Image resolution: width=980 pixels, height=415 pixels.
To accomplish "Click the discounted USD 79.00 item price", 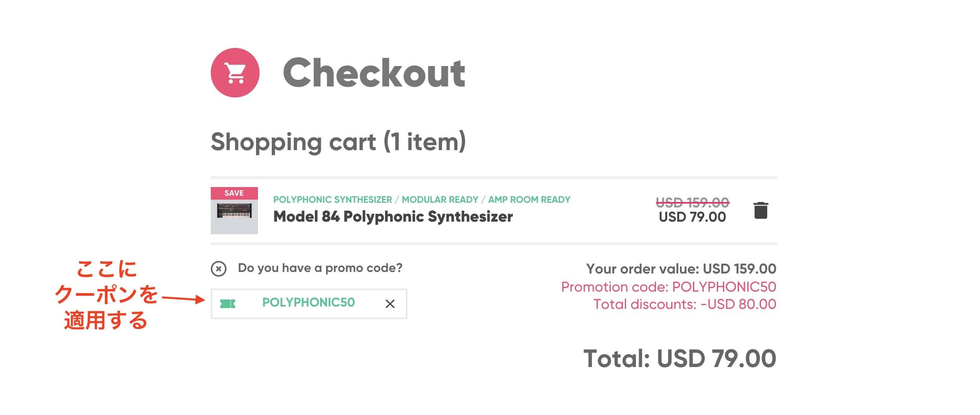I will pos(692,217).
